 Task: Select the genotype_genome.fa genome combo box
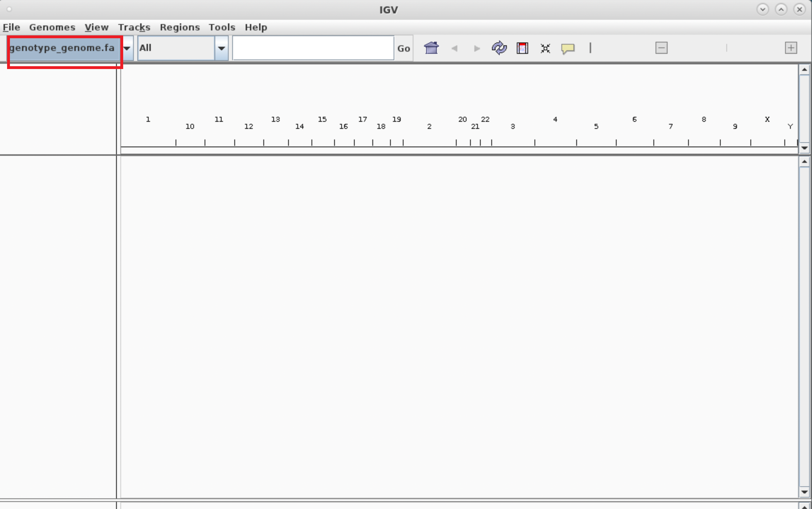click(65, 48)
